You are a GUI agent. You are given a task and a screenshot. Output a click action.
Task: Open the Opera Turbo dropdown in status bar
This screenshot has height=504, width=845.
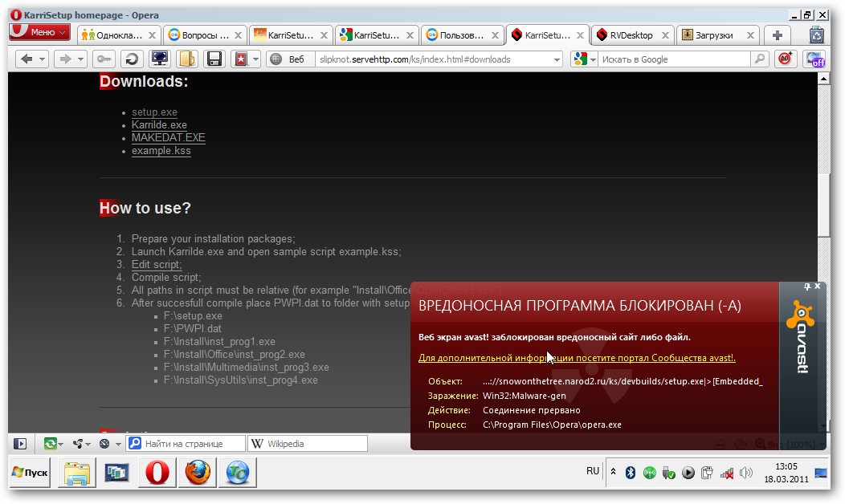(110, 444)
